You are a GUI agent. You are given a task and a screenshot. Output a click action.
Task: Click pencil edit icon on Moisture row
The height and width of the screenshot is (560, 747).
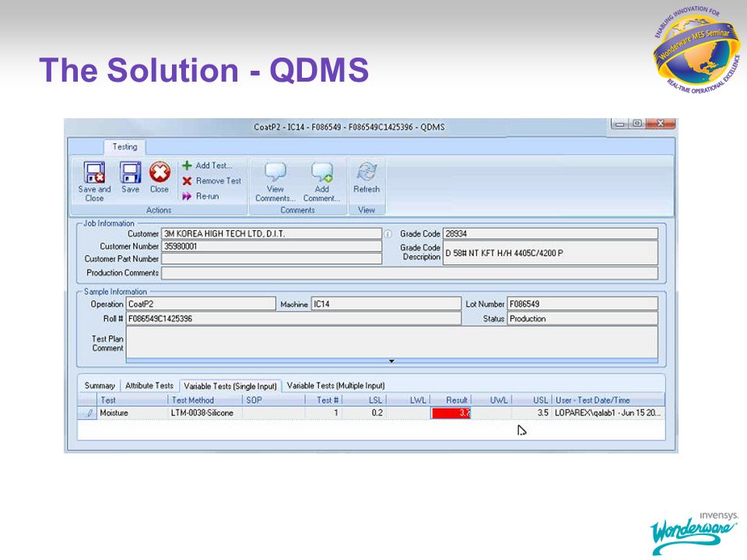tap(89, 413)
